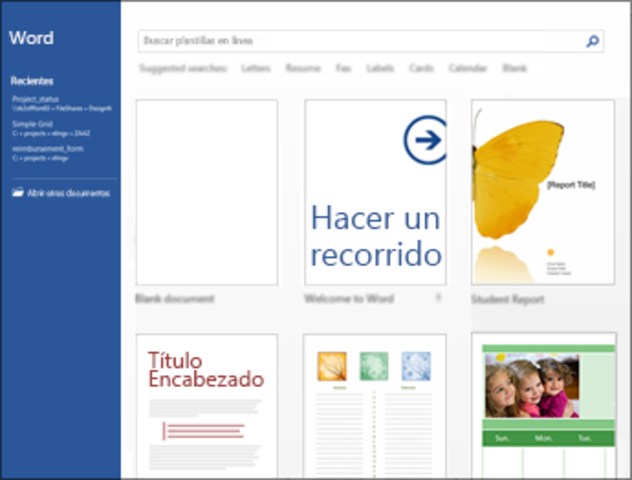
Task: Click the pin icon next to Welcome to Word
Action: pos(438,298)
